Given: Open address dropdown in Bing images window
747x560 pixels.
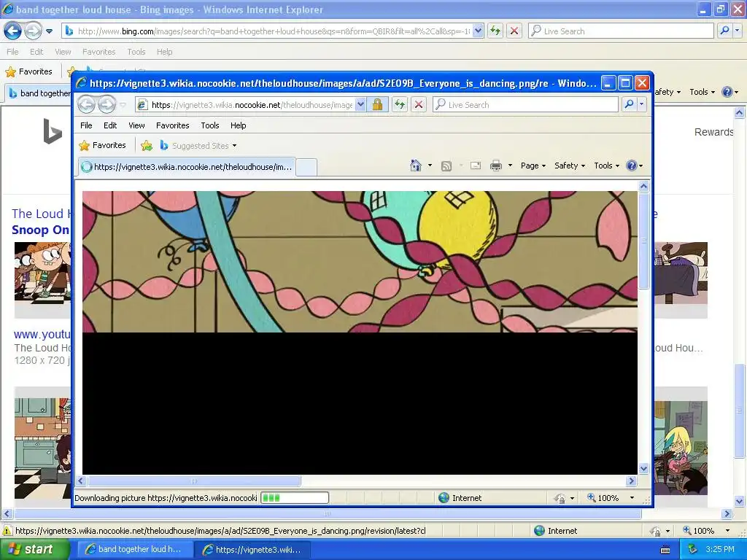Looking at the screenshot, I should tap(479, 31).
